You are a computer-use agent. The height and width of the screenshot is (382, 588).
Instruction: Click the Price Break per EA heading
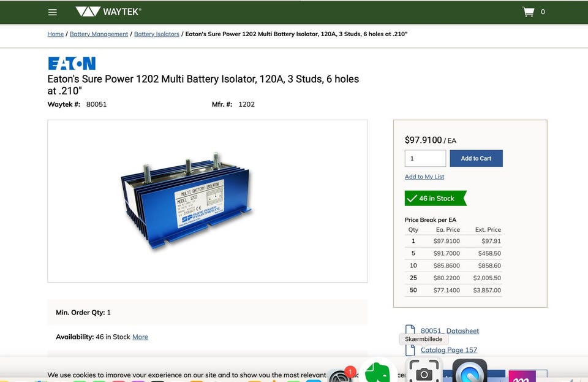pos(431,220)
